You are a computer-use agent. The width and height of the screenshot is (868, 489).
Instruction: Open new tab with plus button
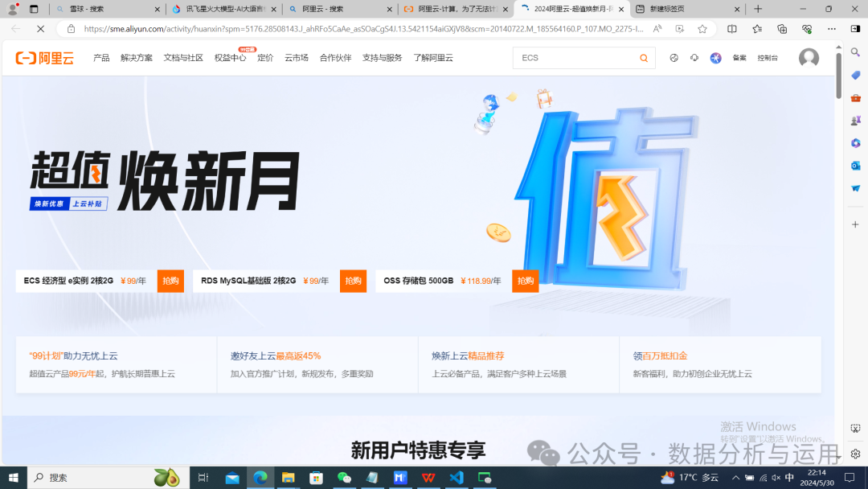point(758,9)
